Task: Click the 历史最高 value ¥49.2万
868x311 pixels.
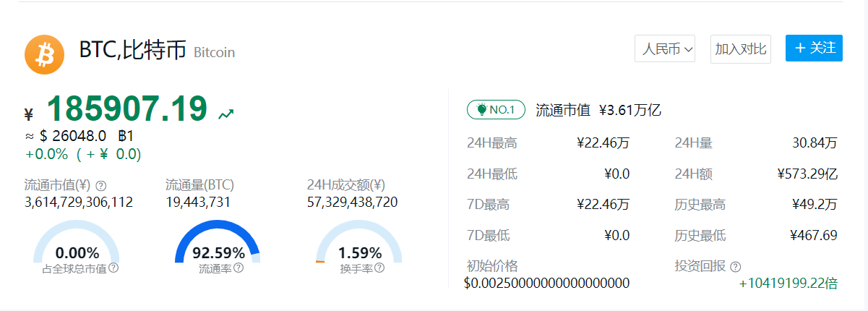Action: pos(815,205)
